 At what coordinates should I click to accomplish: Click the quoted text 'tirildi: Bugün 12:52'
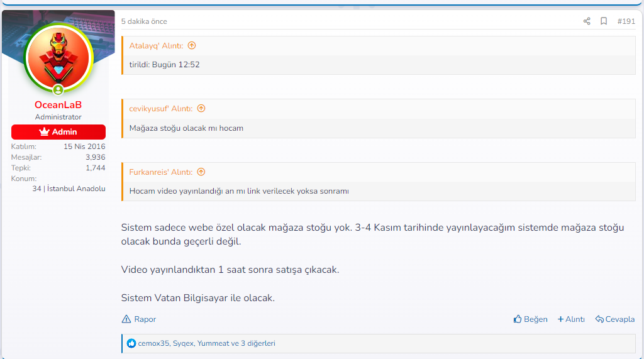[164, 65]
